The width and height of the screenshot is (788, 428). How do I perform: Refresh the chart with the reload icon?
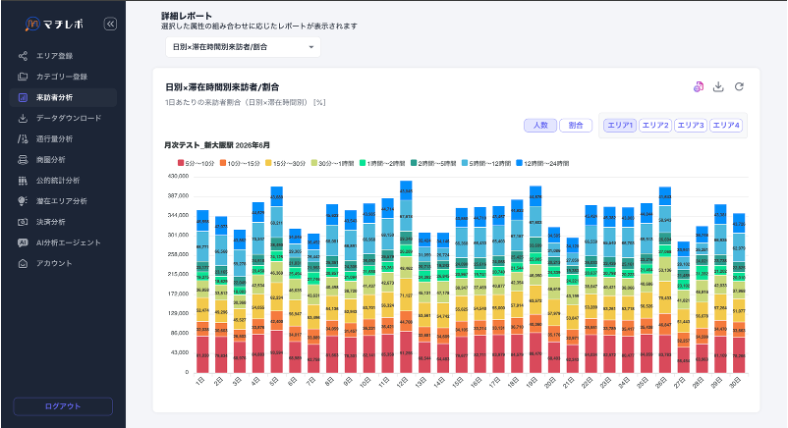(x=739, y=87)
